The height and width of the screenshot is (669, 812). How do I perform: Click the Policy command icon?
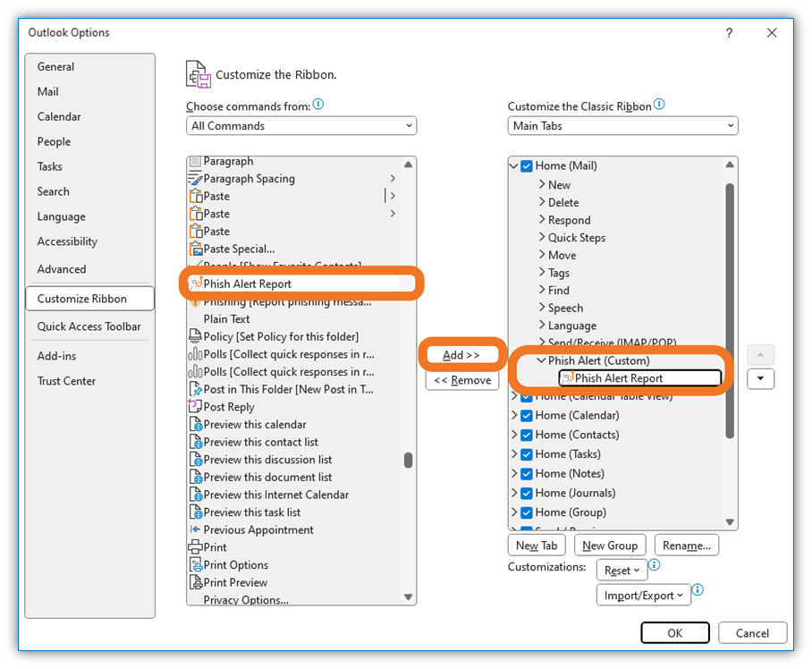point(195,336)
